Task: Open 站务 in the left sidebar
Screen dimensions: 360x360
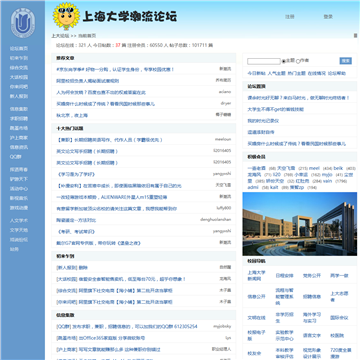Action: pos(14,249)
